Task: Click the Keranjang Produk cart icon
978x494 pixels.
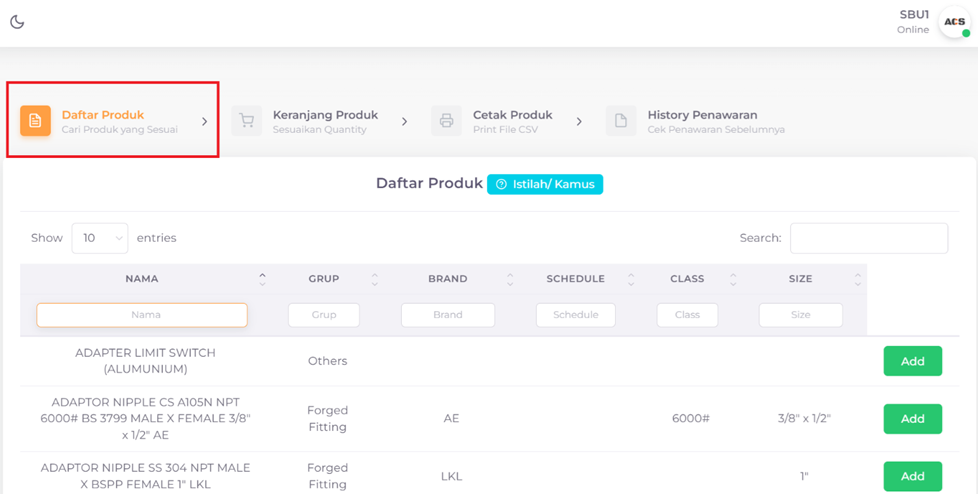Action: [x=247, y=121]
